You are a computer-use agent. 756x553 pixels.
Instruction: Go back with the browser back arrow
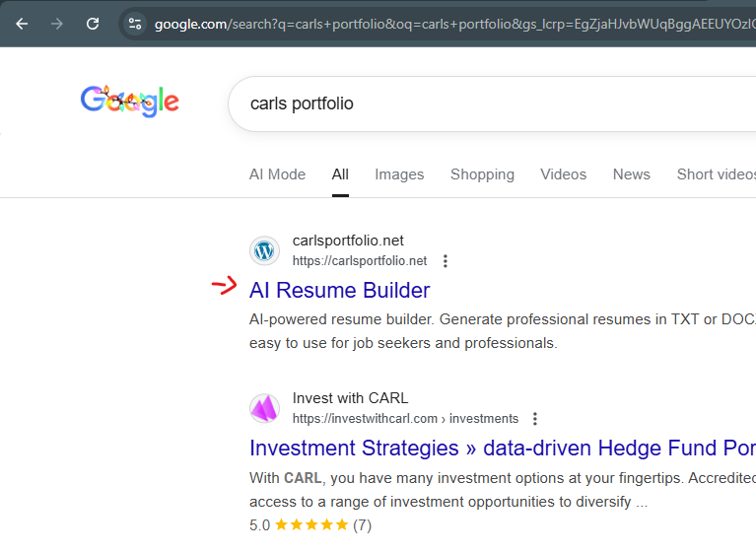click(22, 24)
